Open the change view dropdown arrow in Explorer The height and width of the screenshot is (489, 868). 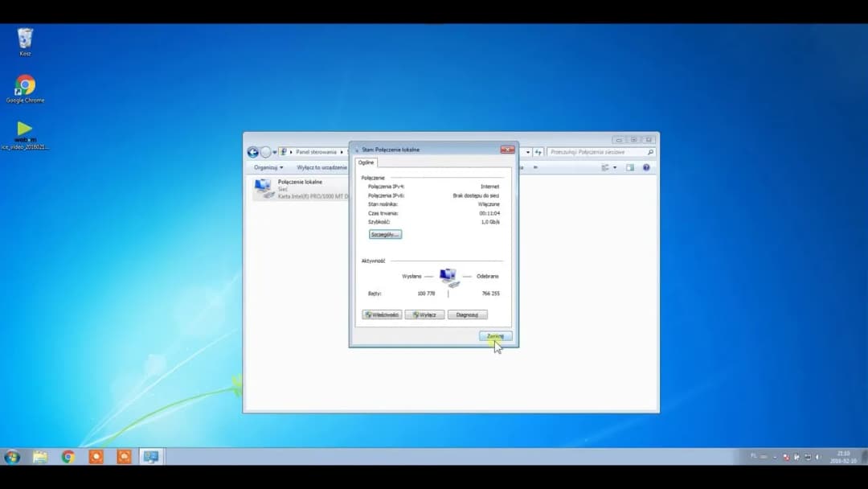click(x=614, y=167)
